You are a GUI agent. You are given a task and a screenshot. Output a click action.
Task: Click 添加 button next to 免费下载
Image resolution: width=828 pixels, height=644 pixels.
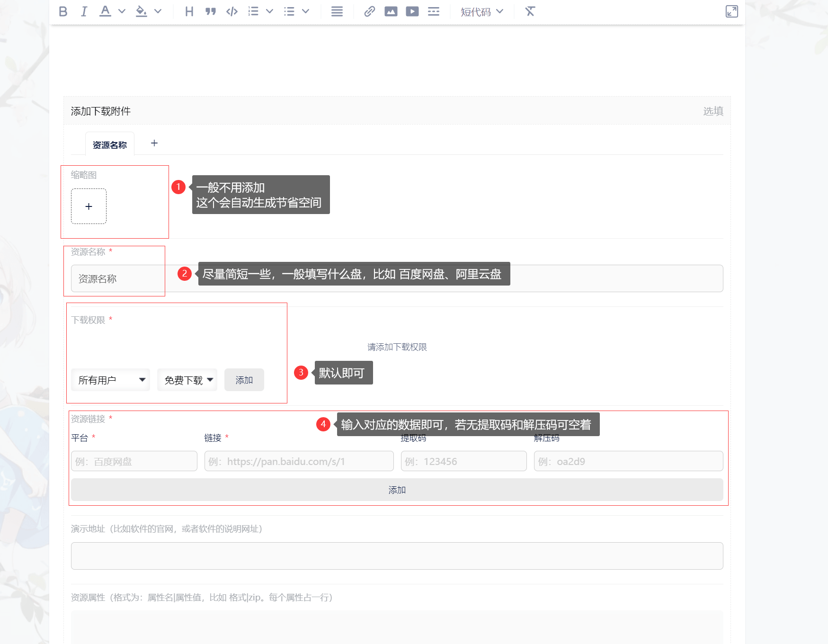pyautogui.click(x=244, y=380)
